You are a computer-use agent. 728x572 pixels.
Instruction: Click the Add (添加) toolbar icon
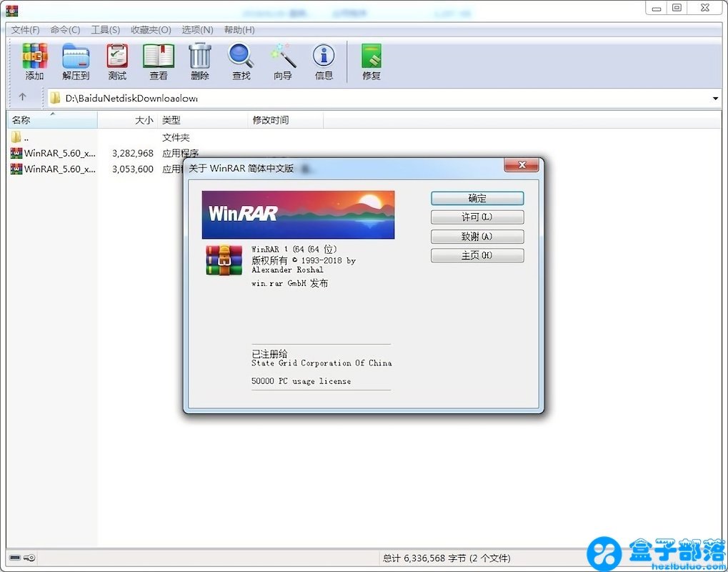coord(34,61)
